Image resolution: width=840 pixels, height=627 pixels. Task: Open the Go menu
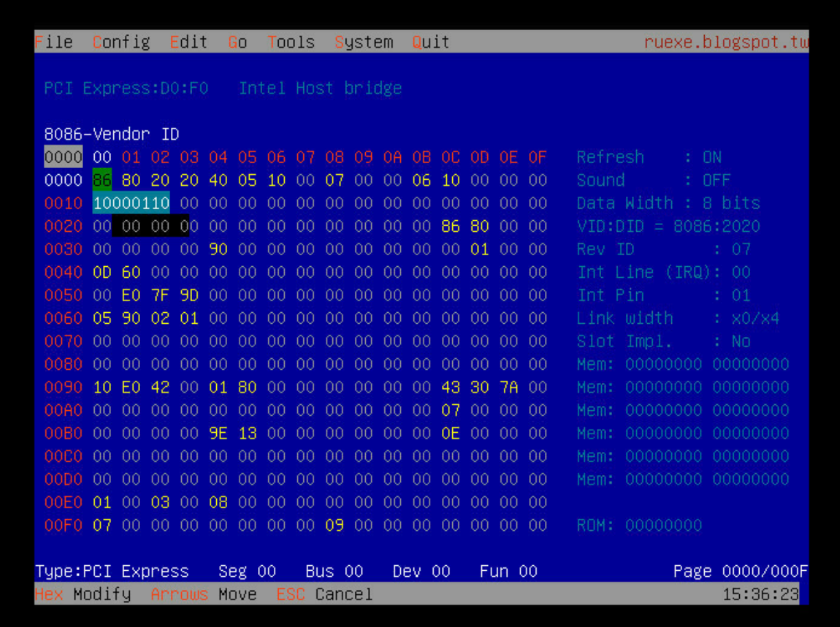click(x=237, y=43)
